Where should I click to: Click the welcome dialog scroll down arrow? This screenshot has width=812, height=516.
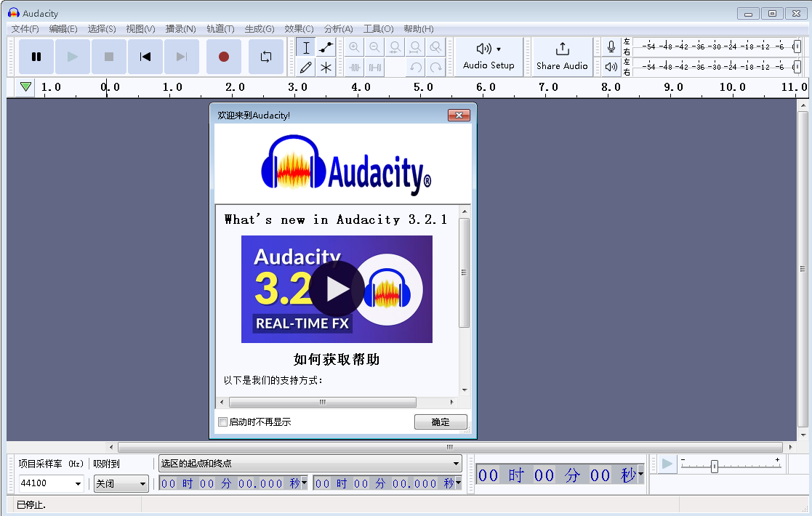[465, 390]
